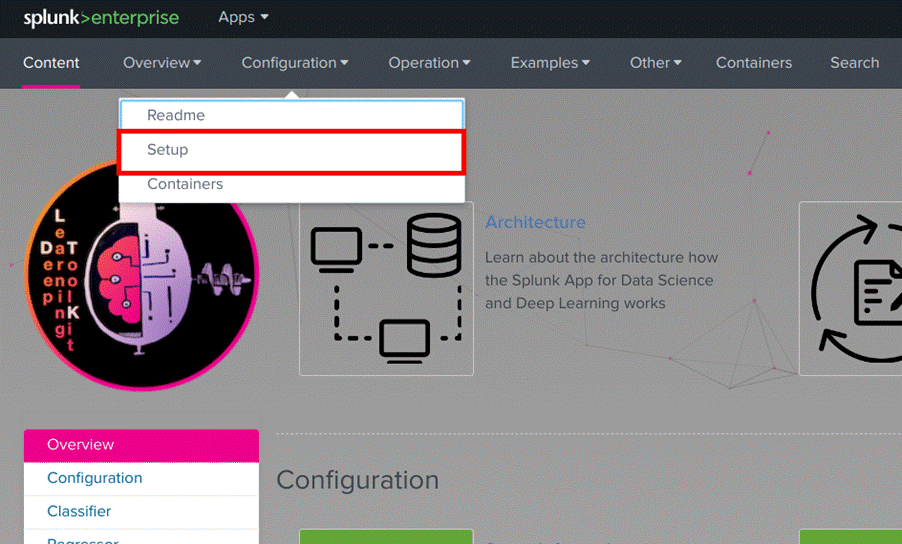
Task: Go to Containers in navigation bar
Action: 753,62
